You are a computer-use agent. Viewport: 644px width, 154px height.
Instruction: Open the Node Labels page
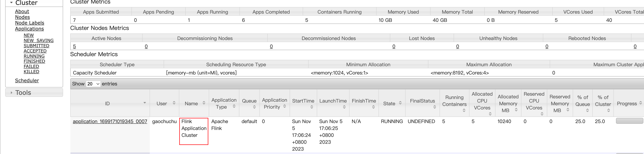[x=30, y=23]
